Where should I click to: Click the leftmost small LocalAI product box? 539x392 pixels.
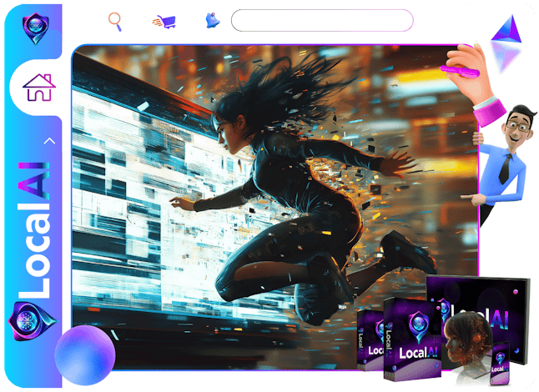click(x=371, y=342)
